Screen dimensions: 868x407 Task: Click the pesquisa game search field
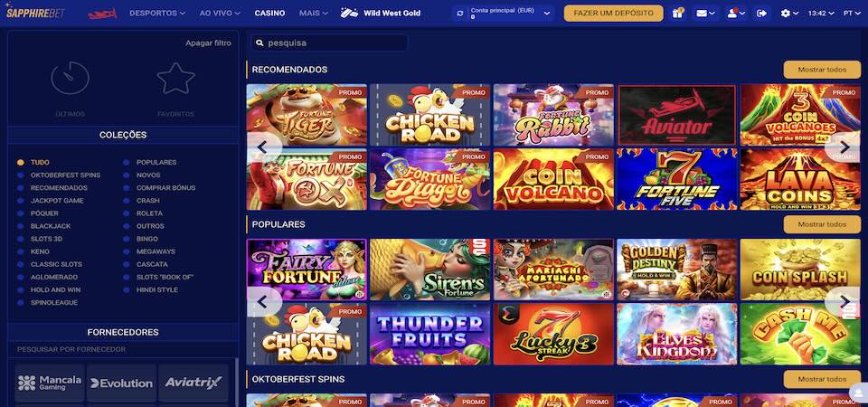pyautogui.click(x=330, y=43)
